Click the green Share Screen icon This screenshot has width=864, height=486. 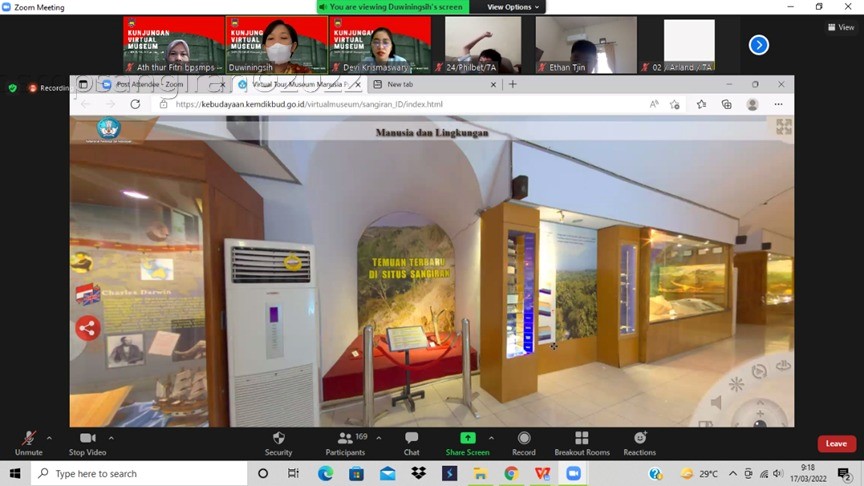click(467, 438)
